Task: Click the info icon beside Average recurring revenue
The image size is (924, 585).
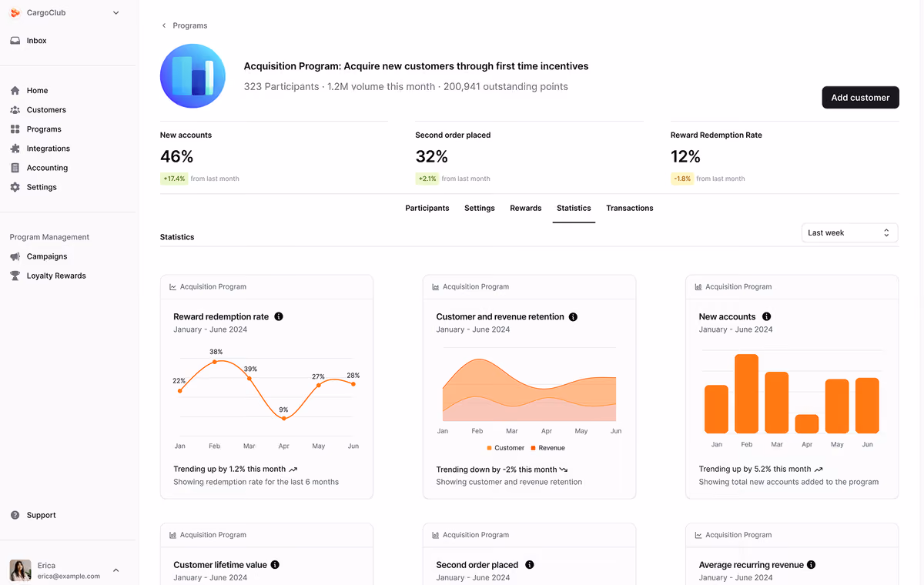Action: click(812, 565)
